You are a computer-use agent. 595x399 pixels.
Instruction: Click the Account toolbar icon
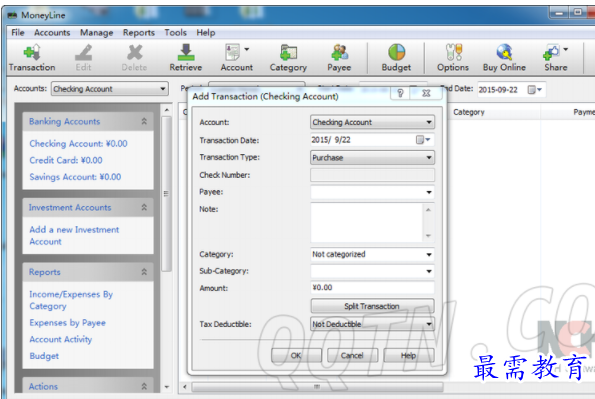click(x=232, y=53)
